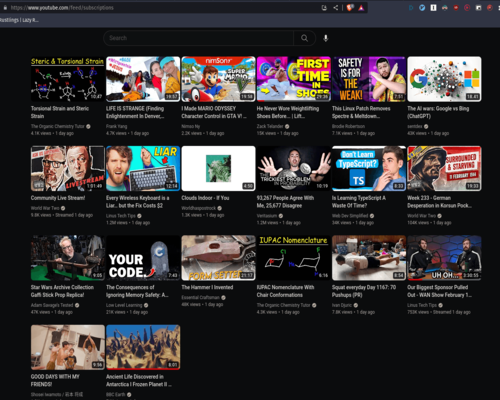Click title 'Is Learning TypeScript A Waste Of Time?'

point(359,202)
